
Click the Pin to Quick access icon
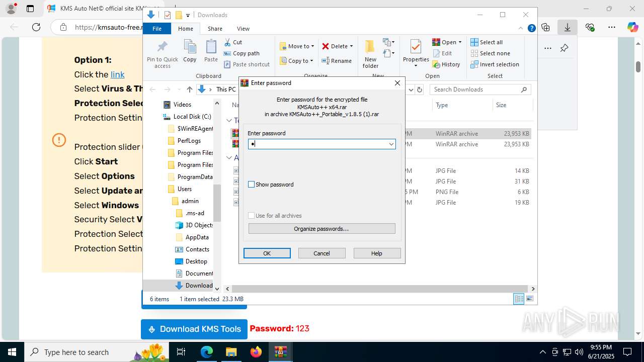click(x=162, y=47)
